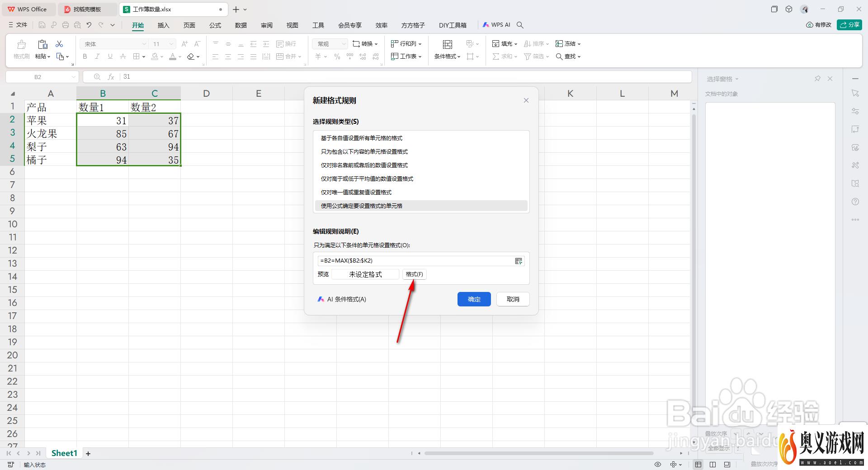Image resolution: width=868 pixels, height=470 pixels.
Task: Switch to the 视图 (View) ribbon tab
Action: point(292,25)
